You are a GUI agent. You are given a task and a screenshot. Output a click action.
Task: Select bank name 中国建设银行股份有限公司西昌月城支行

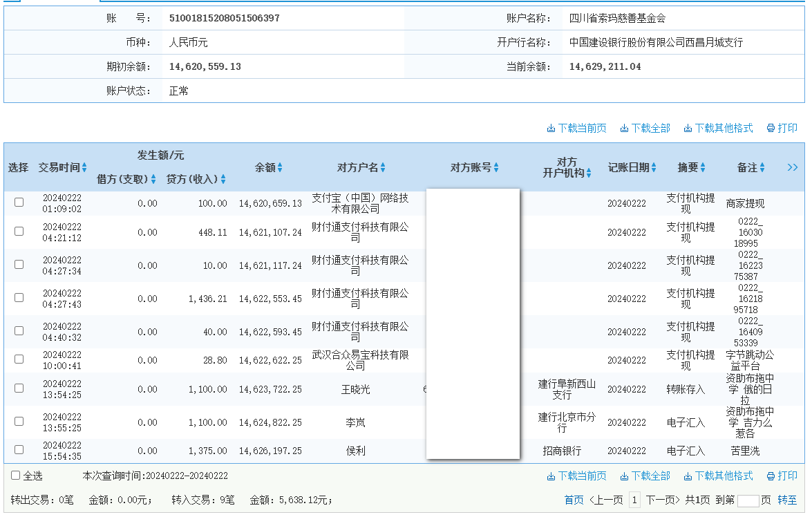(x=656, y=42)
